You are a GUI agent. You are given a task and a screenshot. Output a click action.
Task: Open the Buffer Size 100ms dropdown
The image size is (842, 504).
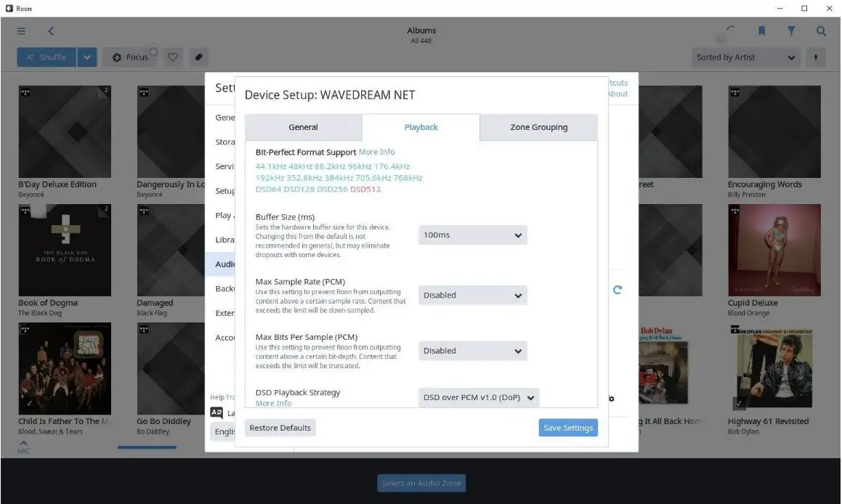(x=472, y=235)
